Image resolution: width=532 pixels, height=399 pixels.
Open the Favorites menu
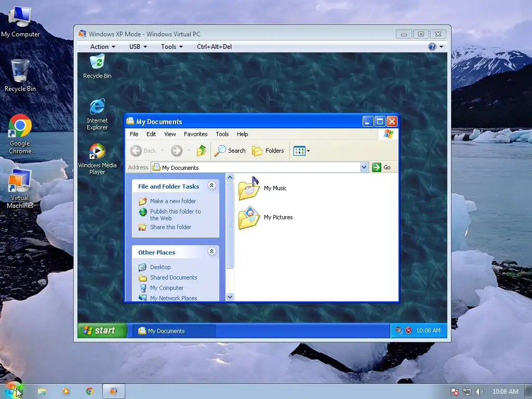195,134
